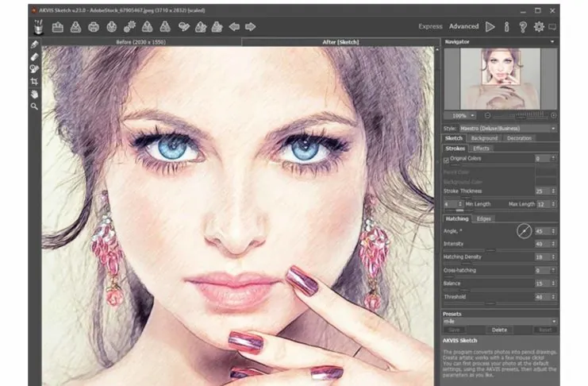Image resolution: width=588 pixels, height=386 pixels.
Task: Select the Hand tool in left toolbar
Action: (34, 93)
